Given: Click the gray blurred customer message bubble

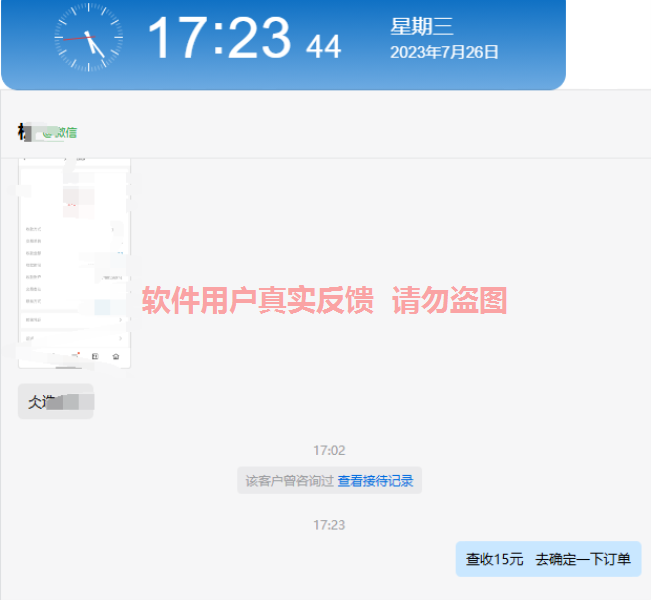Looking at the screenshot, I should tap(56, 402).
